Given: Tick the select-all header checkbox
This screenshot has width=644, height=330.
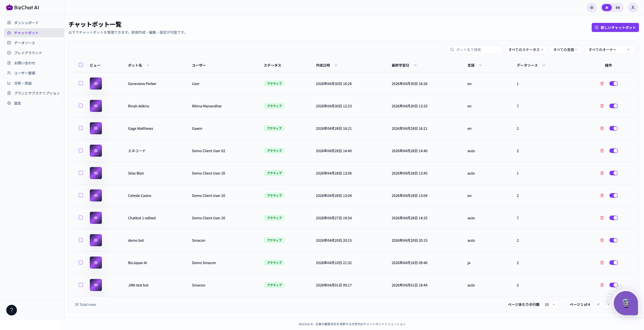Looking at the screenshot, I should 81,65.
